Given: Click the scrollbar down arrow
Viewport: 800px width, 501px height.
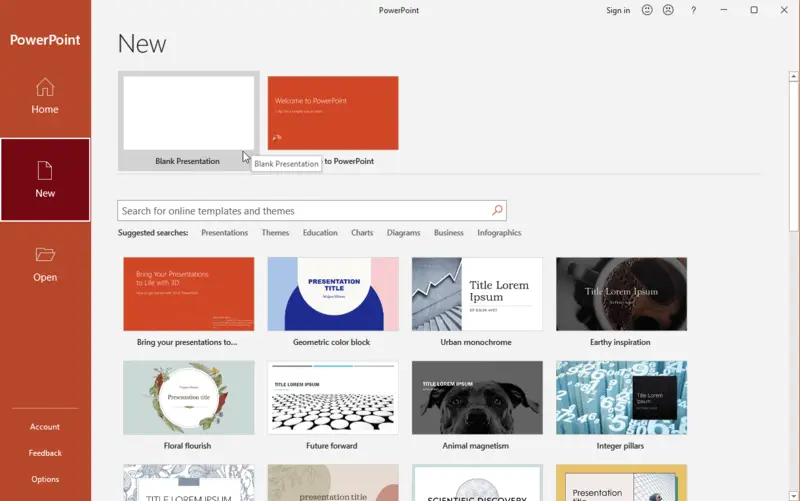Looking at the screenshot, I should click(793, 495).
